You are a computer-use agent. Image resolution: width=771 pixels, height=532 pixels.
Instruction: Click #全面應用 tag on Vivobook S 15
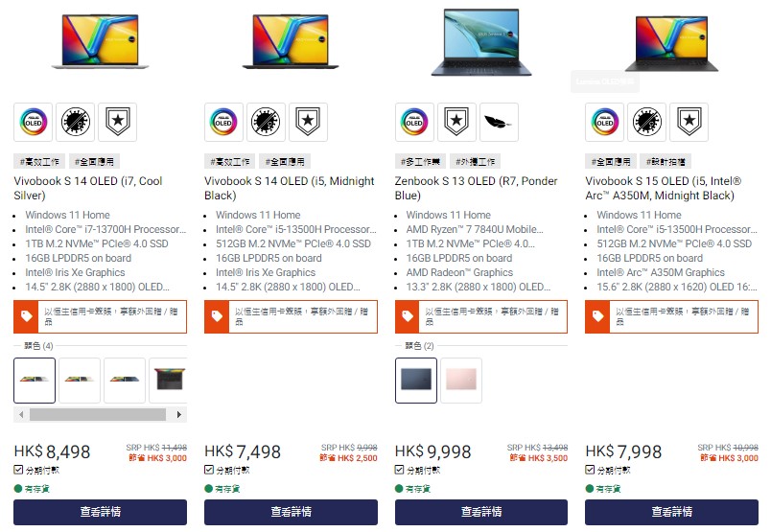pyautogui.click(x=611, y=161)
